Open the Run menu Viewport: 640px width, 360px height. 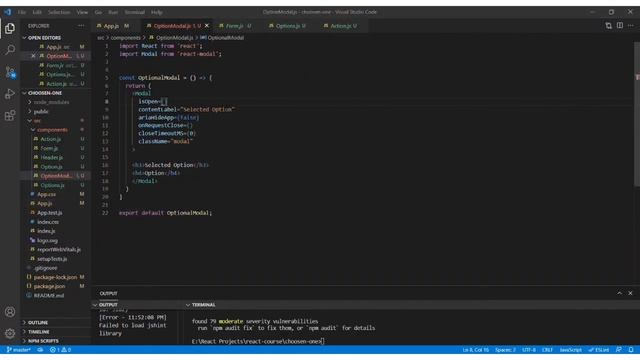(113, 12)
